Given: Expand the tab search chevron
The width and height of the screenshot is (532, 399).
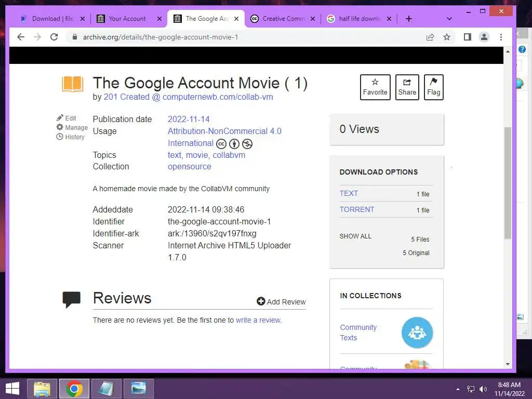Looking at the screenshot, I should (449, 19).
